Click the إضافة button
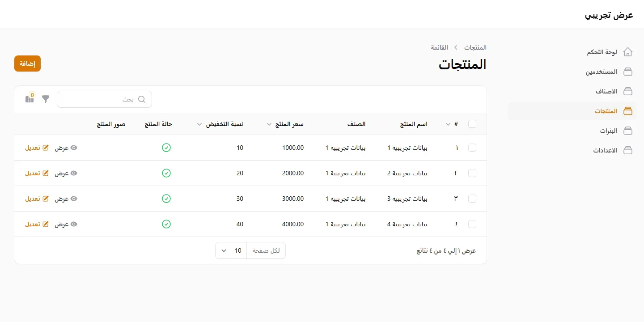Screen dimensions: 644x322 28,64
